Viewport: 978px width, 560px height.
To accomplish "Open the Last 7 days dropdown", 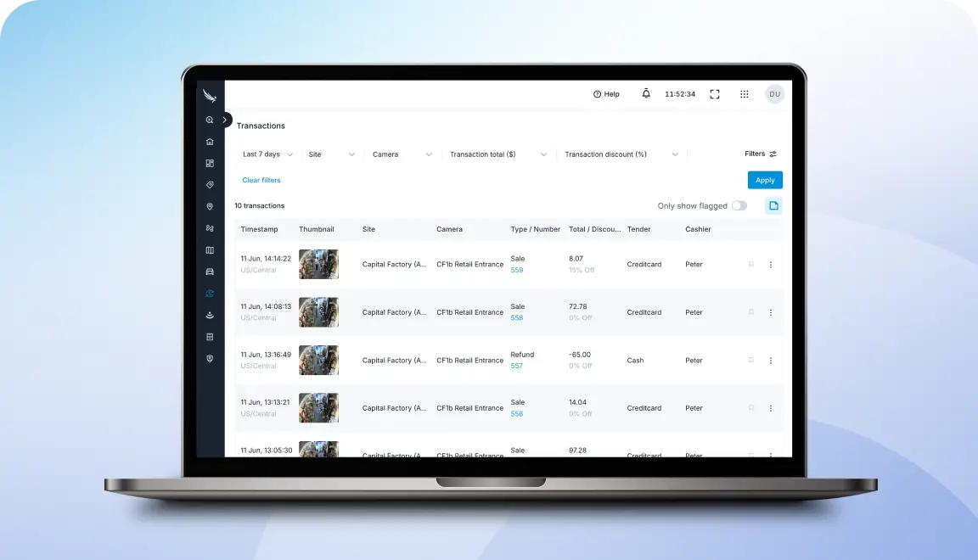I will (x=267, y=154).
